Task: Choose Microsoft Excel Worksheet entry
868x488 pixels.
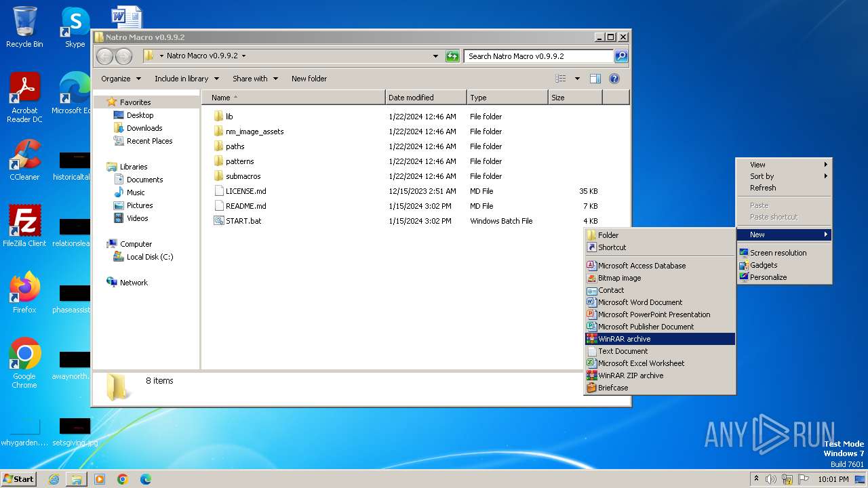Action: [660, 363]
